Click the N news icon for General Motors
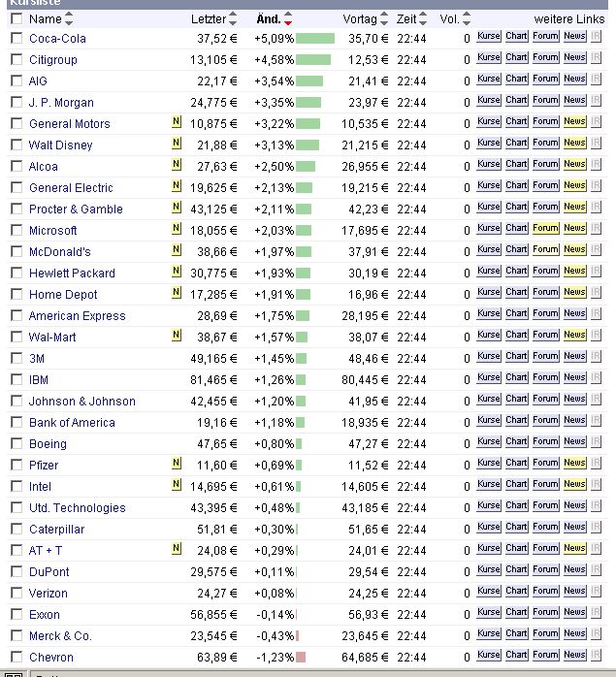 click(x=177, y=122)
